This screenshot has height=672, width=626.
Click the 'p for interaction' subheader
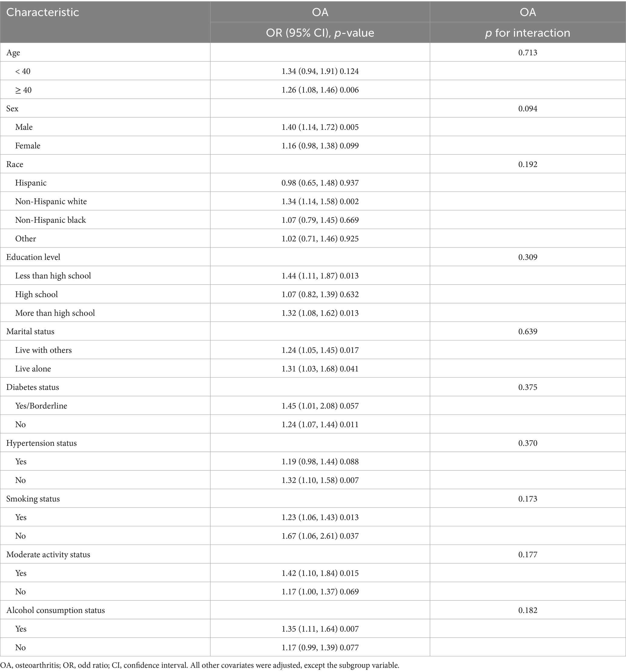(527, 33)
